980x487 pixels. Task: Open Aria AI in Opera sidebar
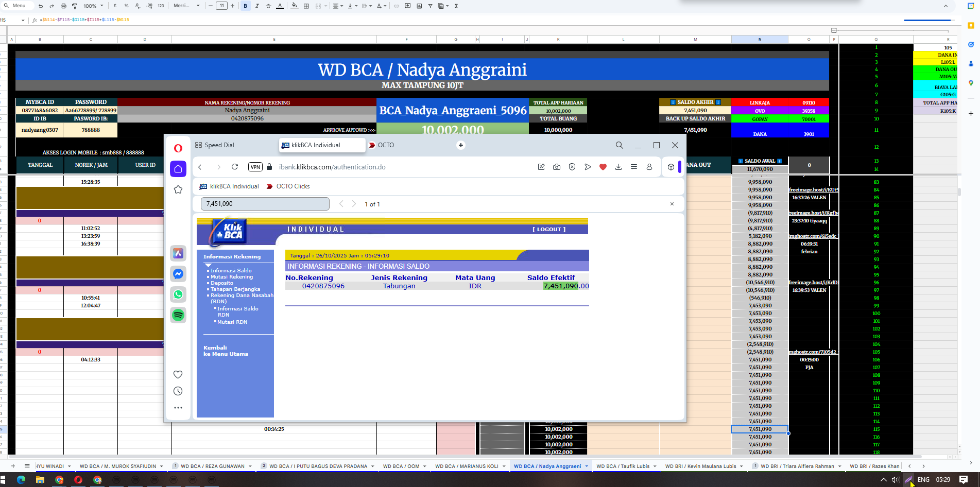point(178,253)
